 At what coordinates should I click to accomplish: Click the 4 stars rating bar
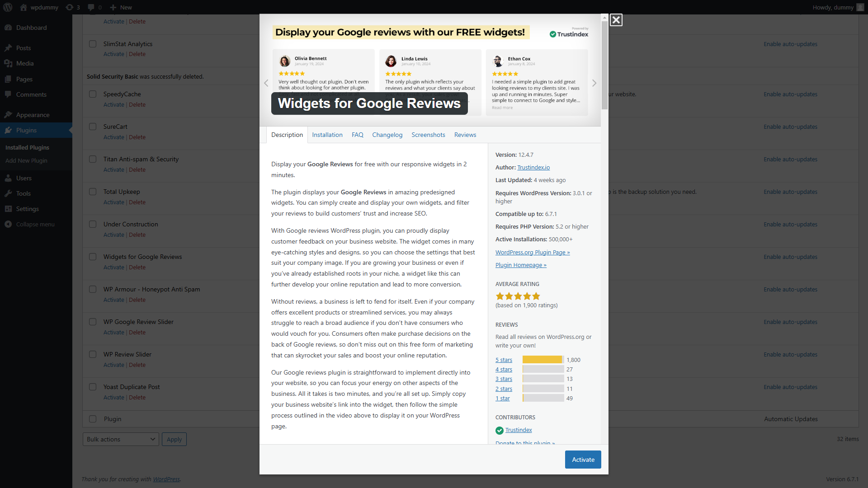pyautogui.click(x=543, y=369)
